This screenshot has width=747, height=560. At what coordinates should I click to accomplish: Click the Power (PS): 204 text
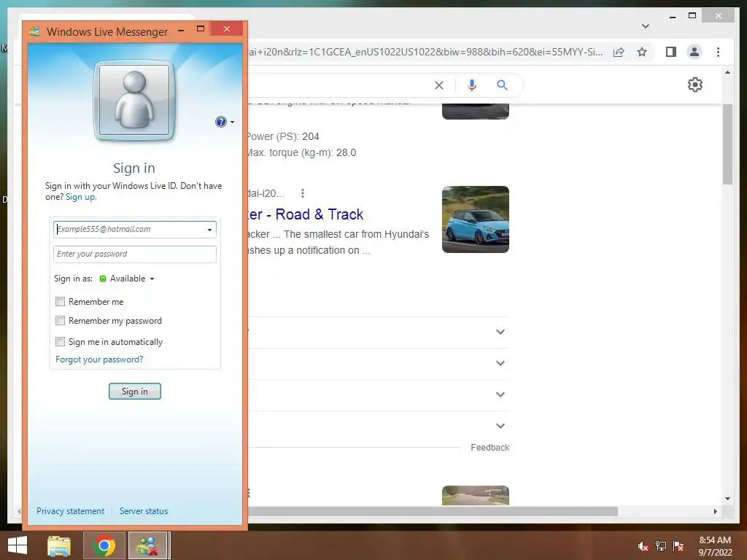(283, 136)
